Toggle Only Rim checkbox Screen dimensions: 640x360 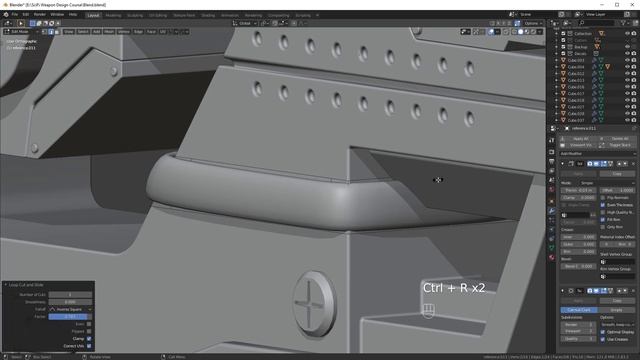click(603, 227)
